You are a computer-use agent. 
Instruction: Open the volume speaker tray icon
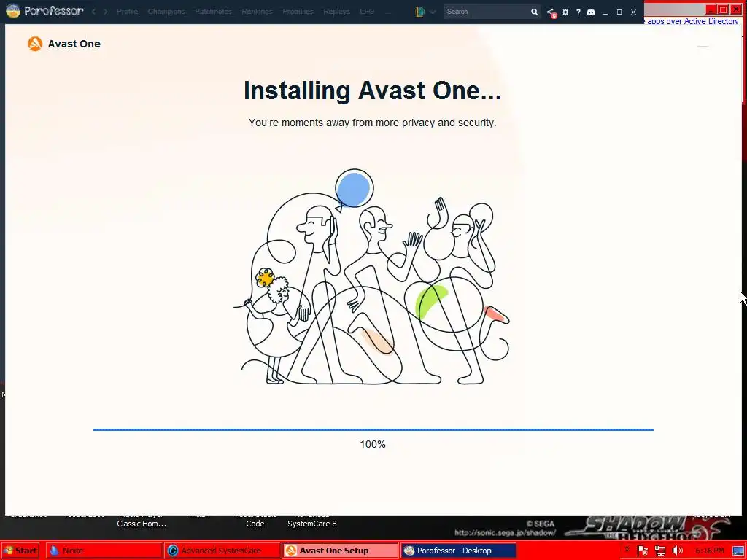[x=678, y=551]
